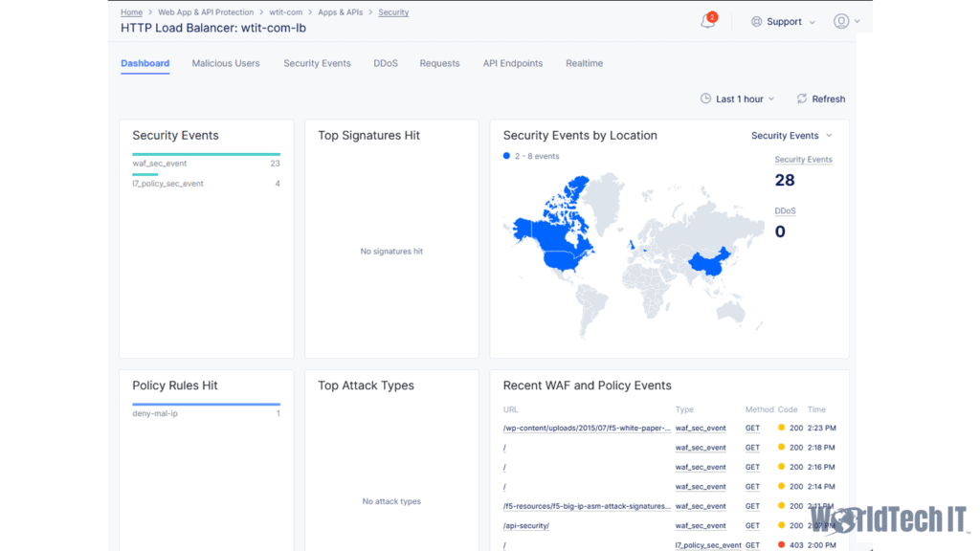980x551 pixels.
Task: Click the clock icon beside Last 1 hour
Action: (706, 99)
